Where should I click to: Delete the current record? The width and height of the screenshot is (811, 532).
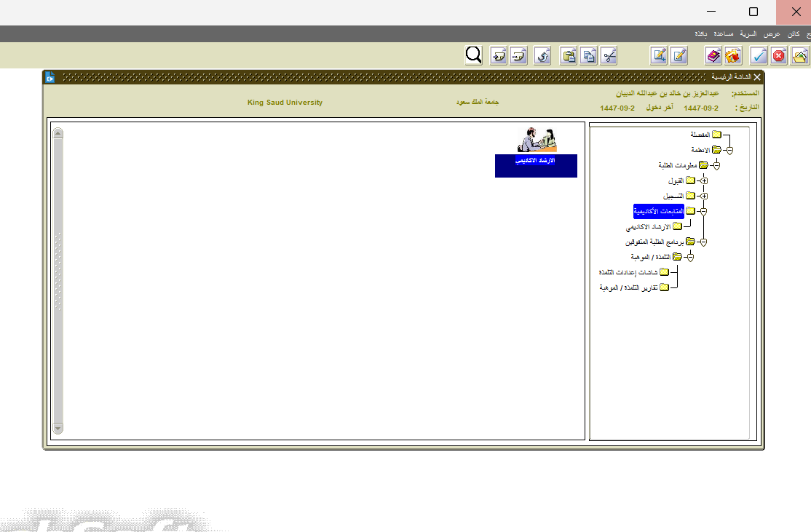(x=518, y=55)
